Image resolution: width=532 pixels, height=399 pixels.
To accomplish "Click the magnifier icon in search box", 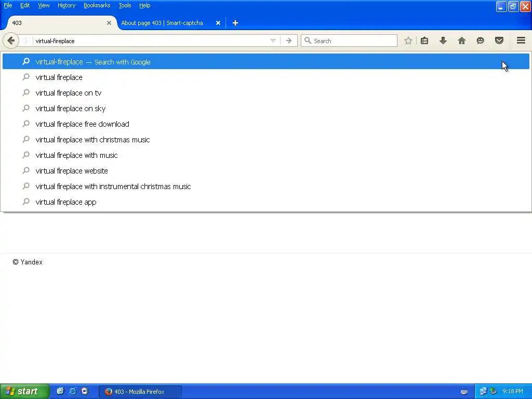I will [308, 41].
